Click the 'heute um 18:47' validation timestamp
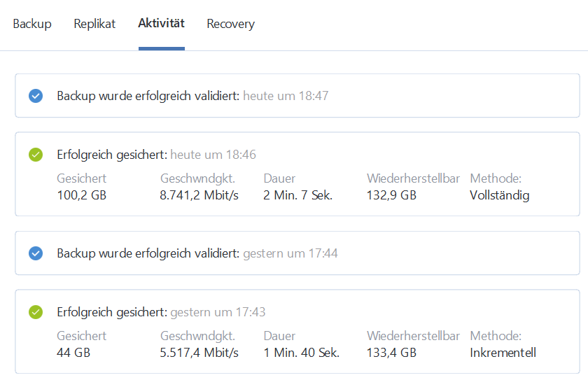588x380 pixels. point(286,96)
